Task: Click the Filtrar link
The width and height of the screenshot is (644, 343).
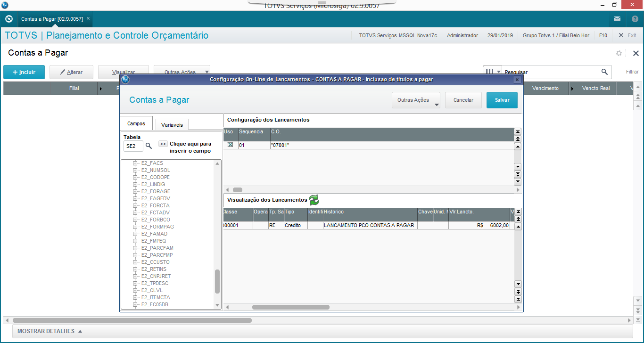Action: click(632, 72)
